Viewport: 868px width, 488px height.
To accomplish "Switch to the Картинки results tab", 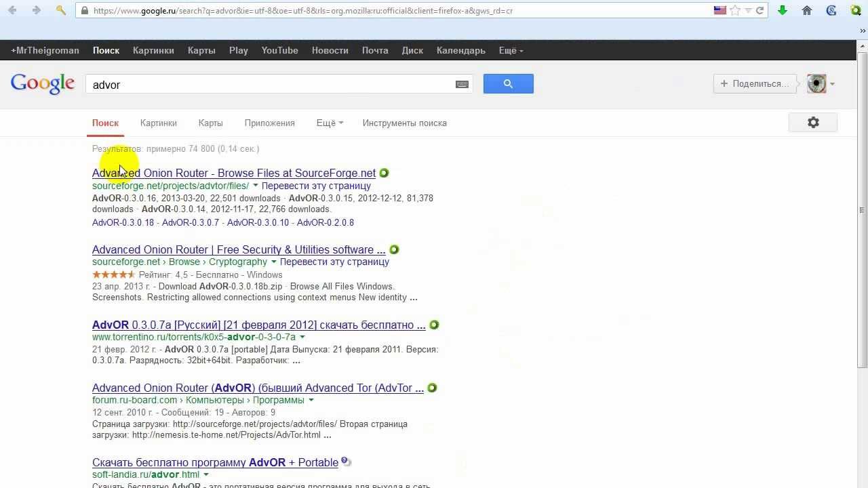I will click(x=159, y=123).
